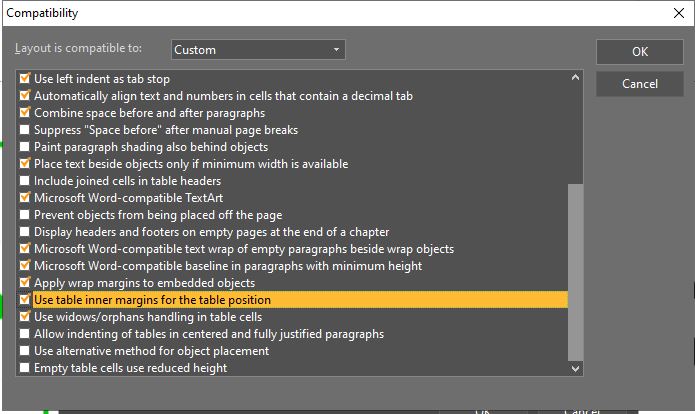695x414 pixels.
Task: Uncheck 'Use left indent as tab stop'
Action: tap(26, 79)
